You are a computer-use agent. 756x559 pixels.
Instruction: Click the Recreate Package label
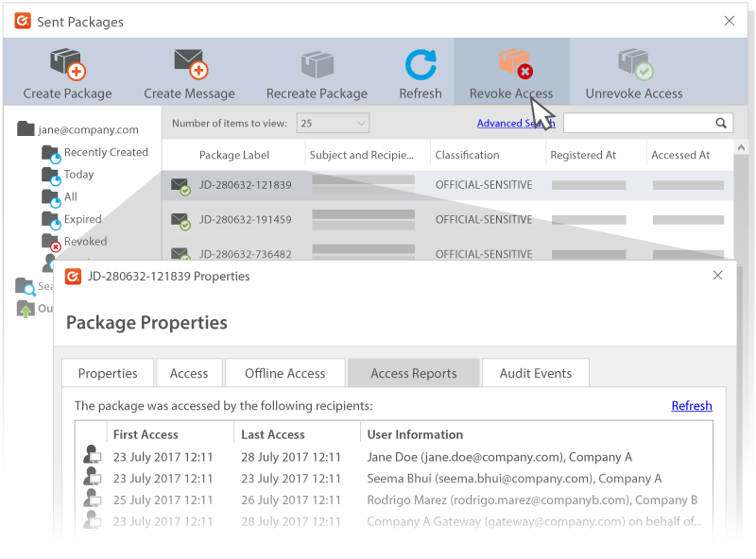(x=317, y=93)
